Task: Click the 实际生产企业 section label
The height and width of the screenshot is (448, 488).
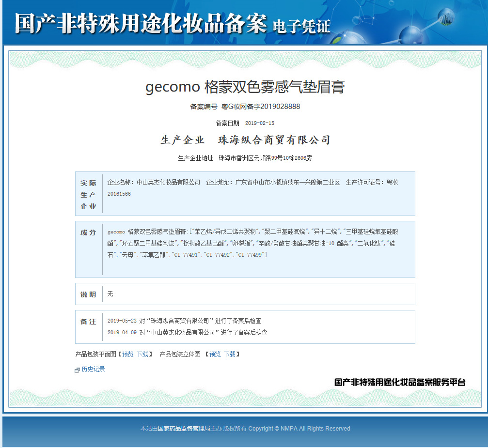Action: coord(88,195)
